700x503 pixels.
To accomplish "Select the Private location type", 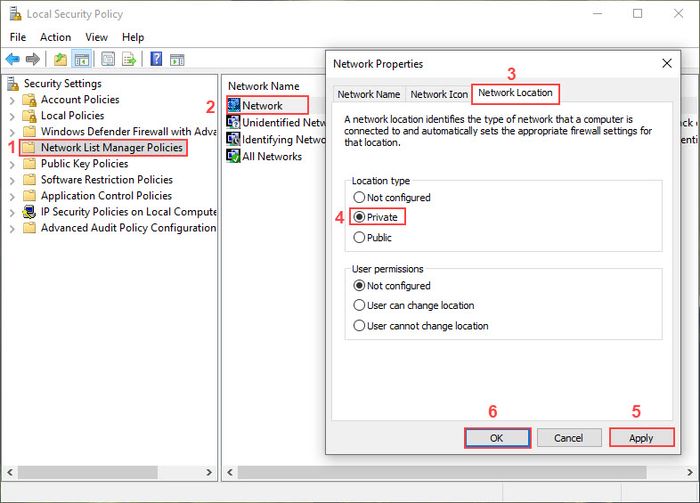I will [359, 216].
